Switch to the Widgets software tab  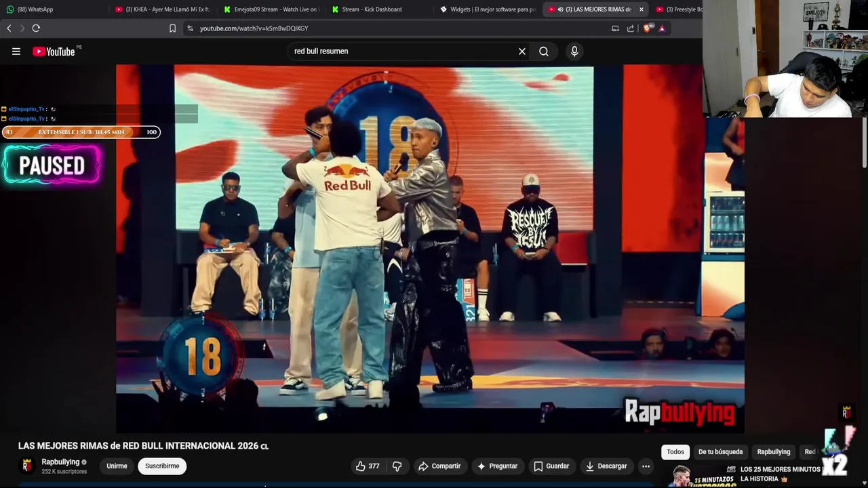[487, 9]
